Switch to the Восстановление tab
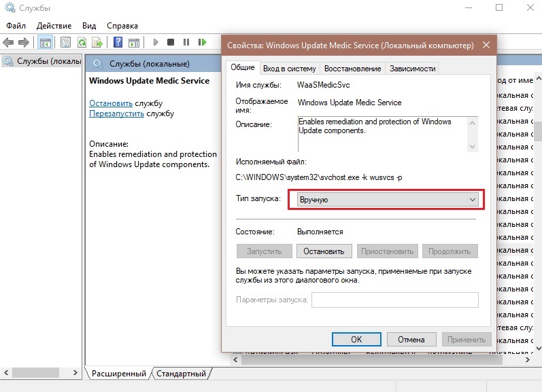The width and height of the screenshot is (542, 392). tap(352, 69)
